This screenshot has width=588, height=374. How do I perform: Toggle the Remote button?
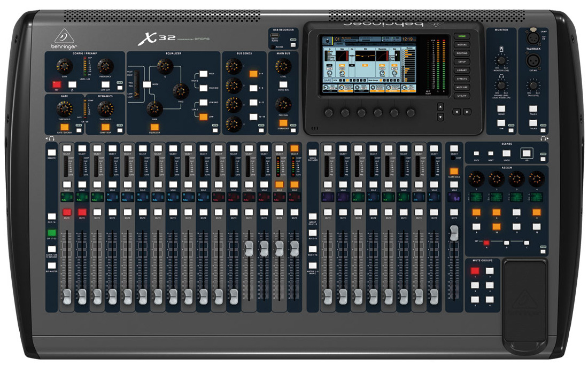point(52,152)
